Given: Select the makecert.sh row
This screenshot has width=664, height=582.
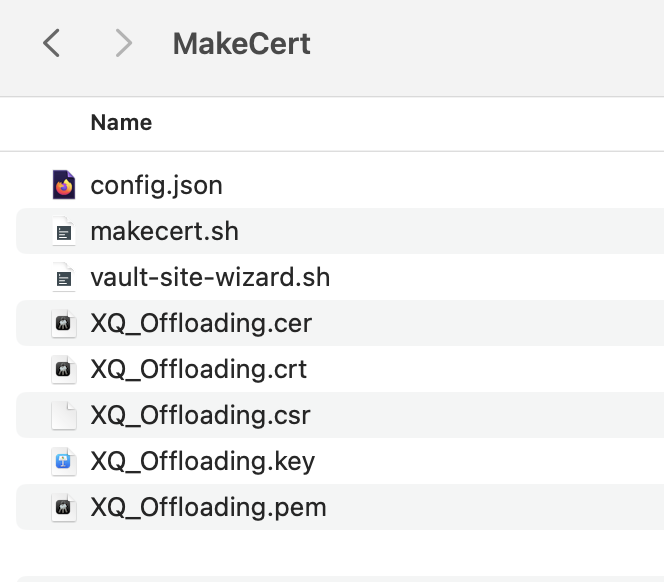Looking at the screenshot, I should [x=340, y=231].
